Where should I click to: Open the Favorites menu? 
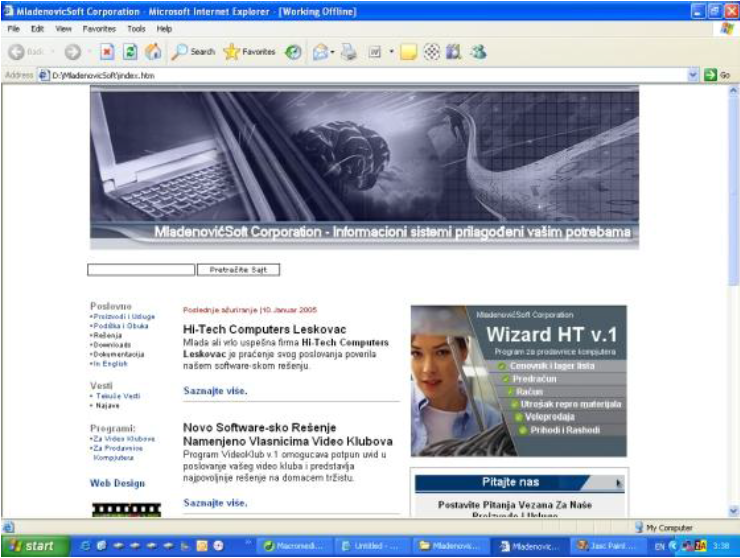click(x=99, y=29)
